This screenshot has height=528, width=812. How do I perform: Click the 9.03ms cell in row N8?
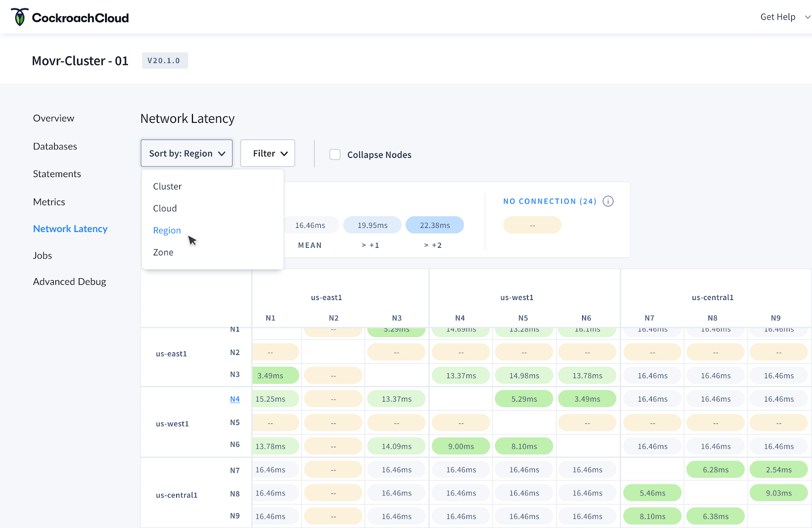pyautogui.click(x=779, y=493)
